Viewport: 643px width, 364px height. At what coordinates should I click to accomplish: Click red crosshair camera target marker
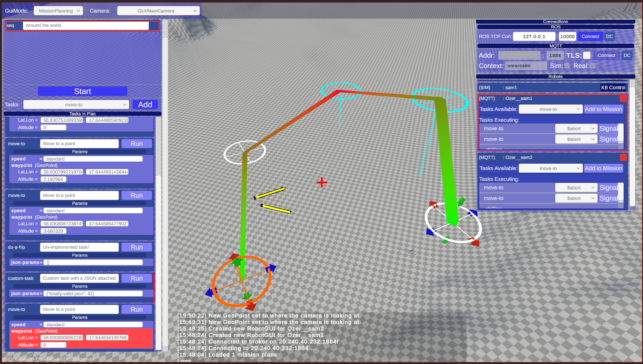point(322,182)
